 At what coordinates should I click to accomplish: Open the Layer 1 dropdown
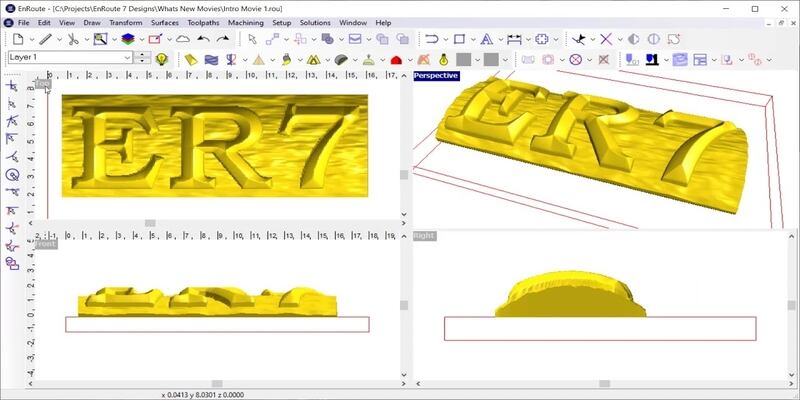[70, 58]
